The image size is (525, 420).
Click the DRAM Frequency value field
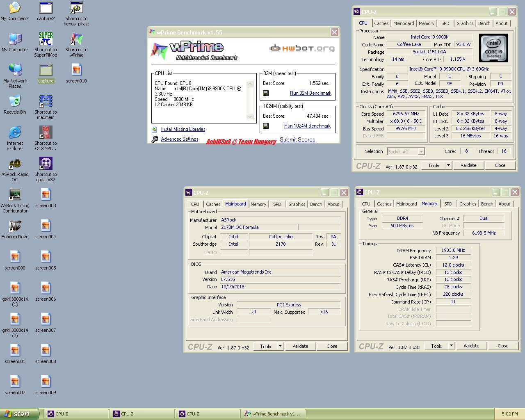(453, 250)
